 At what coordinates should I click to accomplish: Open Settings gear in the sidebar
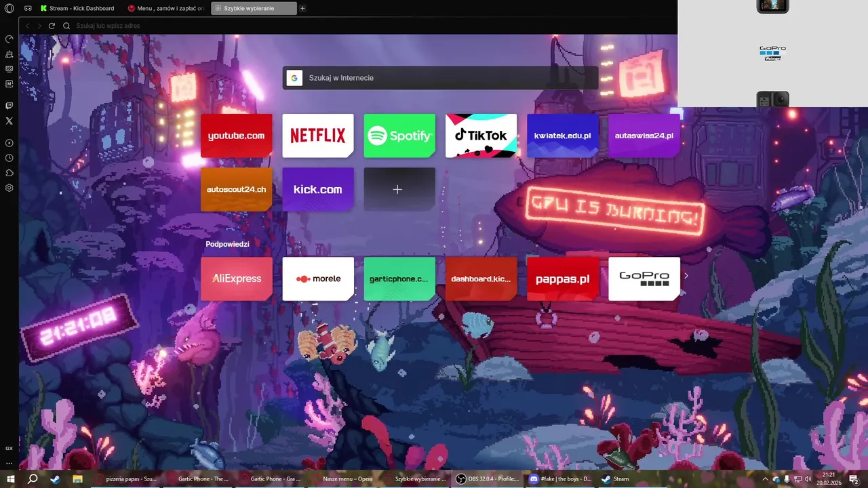coord(9,188)
